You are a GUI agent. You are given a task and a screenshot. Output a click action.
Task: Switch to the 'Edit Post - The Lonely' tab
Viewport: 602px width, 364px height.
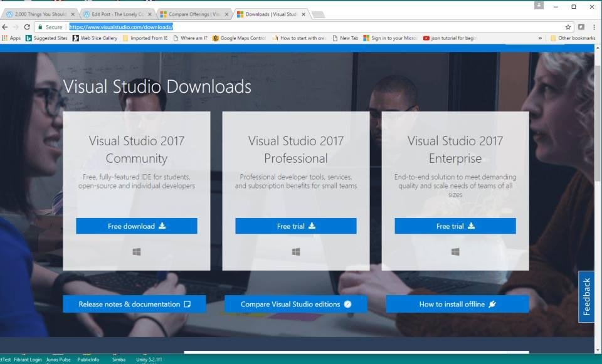(117, 14)
